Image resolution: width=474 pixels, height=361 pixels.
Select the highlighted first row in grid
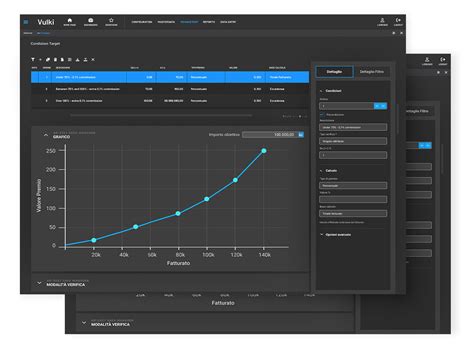(x=170, y=77)
